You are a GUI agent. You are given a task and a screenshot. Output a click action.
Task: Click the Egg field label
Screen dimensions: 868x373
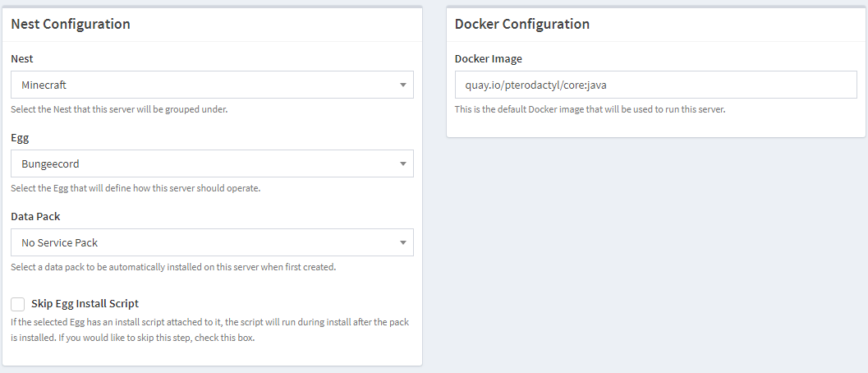[20, 138]
